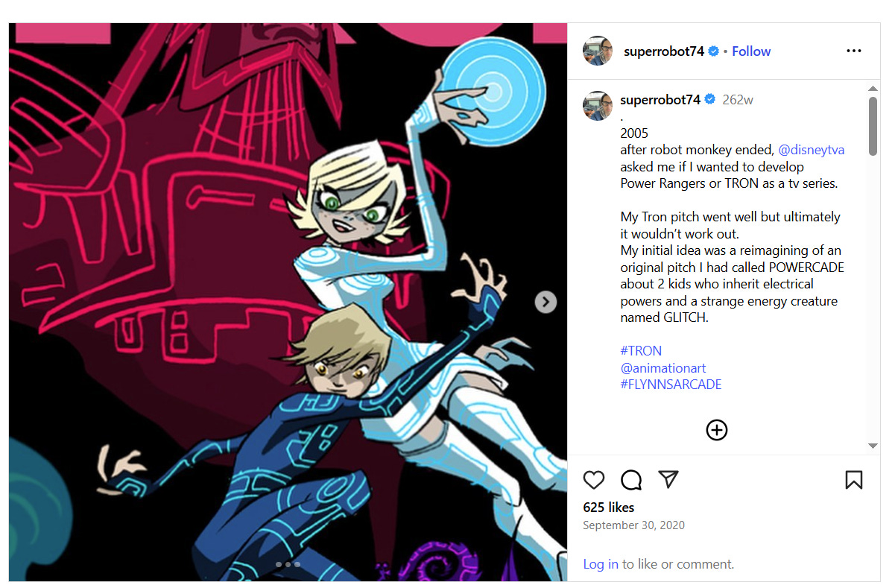This screenshot has height=588, width=895.
Task: Open superrobot74 profile picture in header
Action: pos(598,51)
